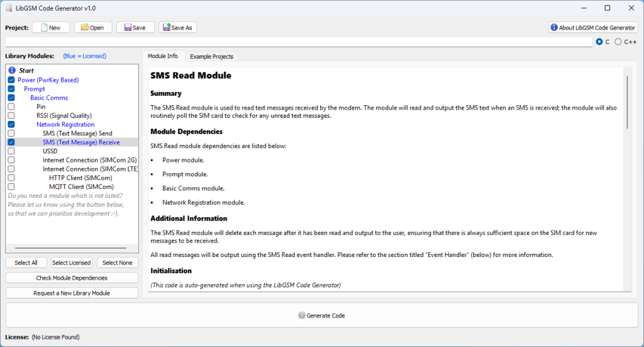Click Request a New Library Module
Screen dimensions: 644x347
[x=72, y=293]
